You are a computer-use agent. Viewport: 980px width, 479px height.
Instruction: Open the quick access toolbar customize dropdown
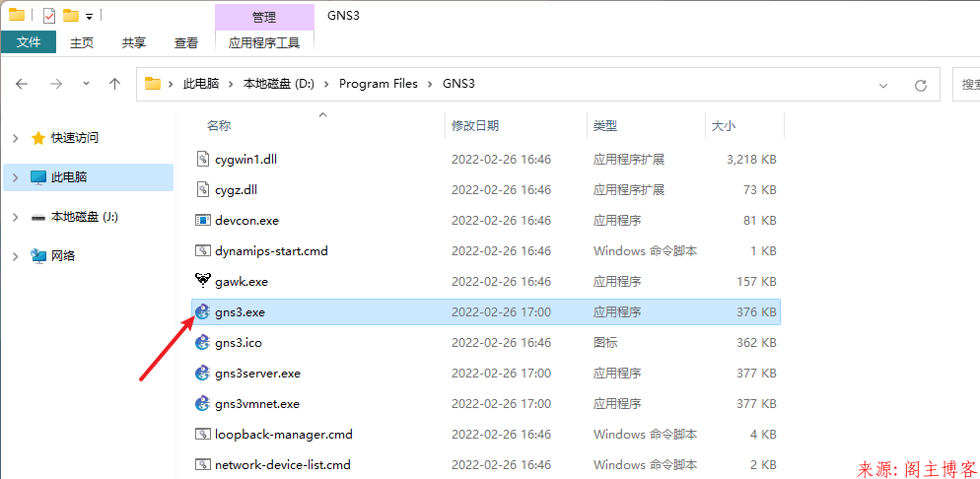point(90,16)
